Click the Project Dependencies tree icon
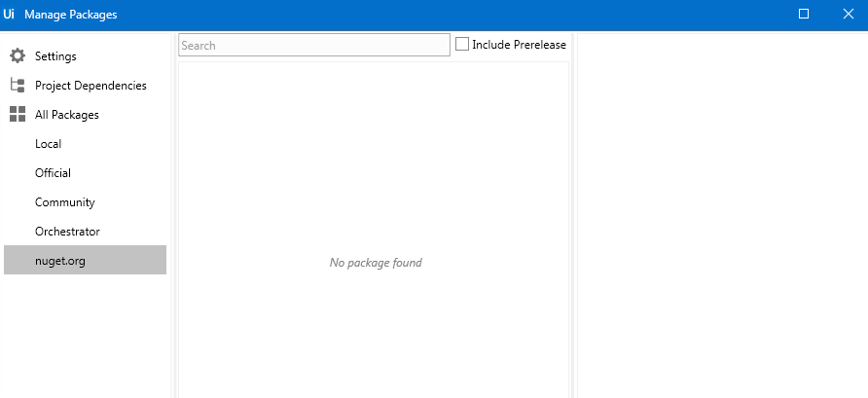The width and height of the screenshot is (868, 398). (18, 86)
